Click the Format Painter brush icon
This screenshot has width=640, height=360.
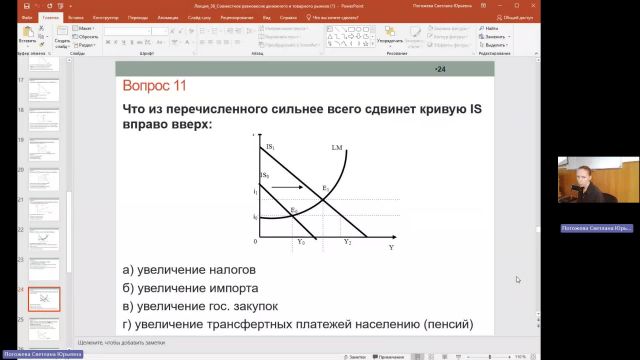(41, 44)
